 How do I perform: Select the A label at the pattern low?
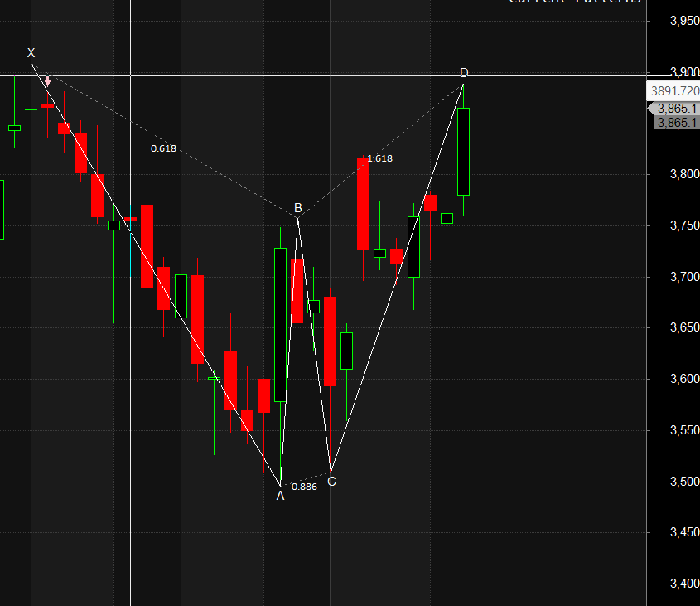pos(281,493)
